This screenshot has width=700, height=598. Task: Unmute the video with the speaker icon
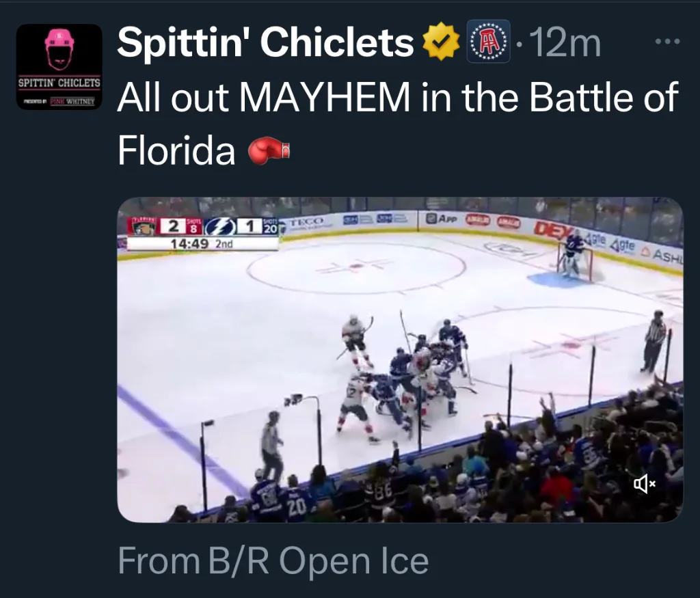click(644, 485)
